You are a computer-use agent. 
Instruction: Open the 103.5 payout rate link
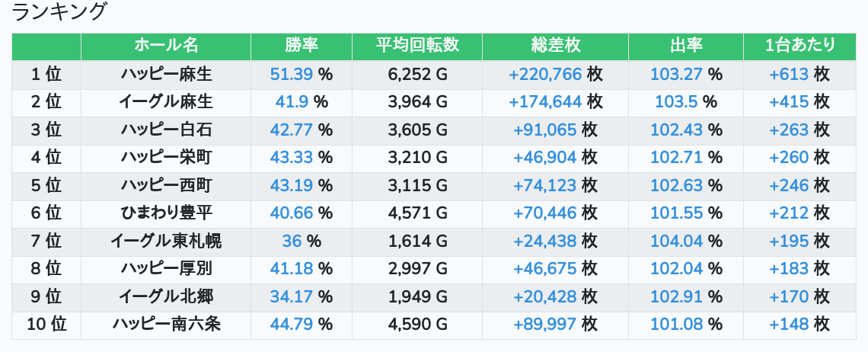[x=676, y=102]
